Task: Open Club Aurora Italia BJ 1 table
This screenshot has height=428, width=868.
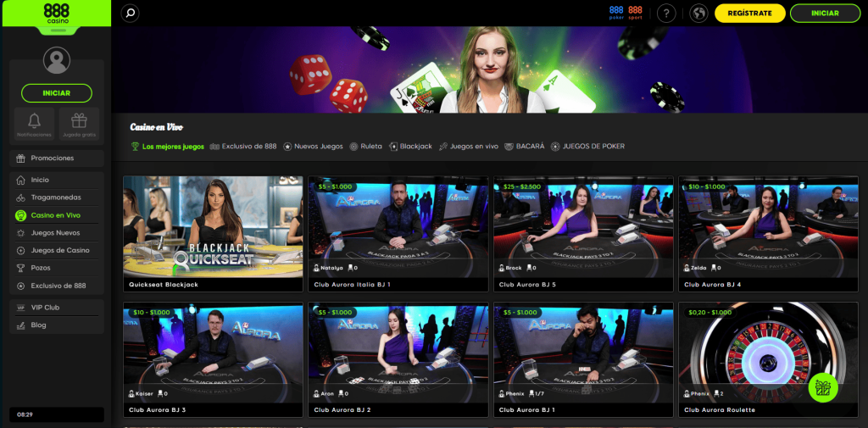Action: [398, 234]
